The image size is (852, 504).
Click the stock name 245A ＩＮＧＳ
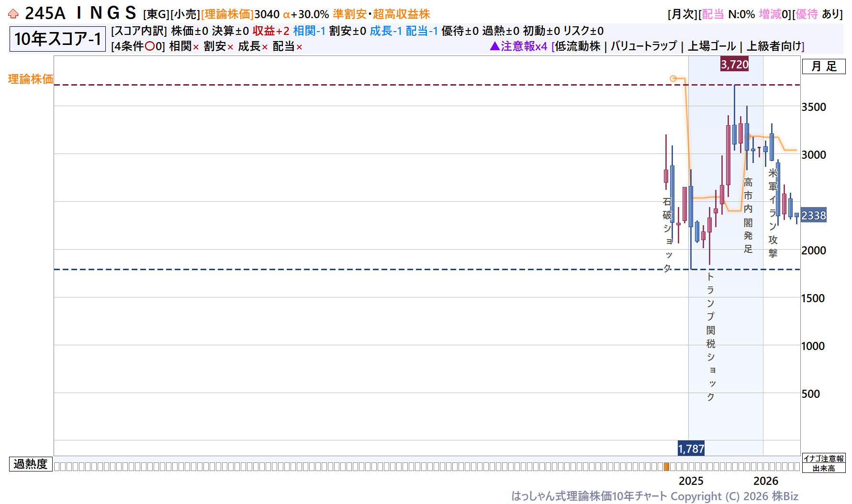pos(81,13)
